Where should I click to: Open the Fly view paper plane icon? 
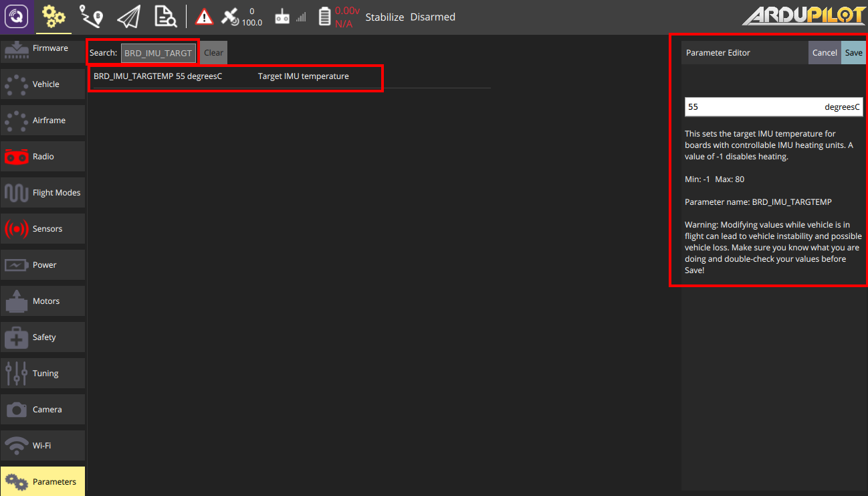128,17
